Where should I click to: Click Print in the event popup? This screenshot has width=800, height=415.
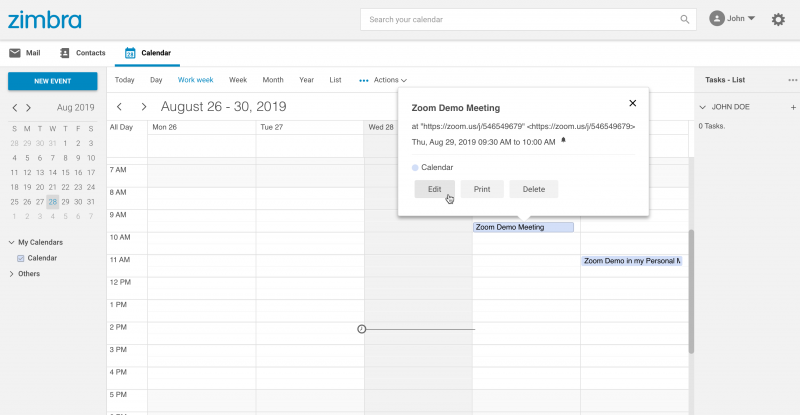[482, 189]
